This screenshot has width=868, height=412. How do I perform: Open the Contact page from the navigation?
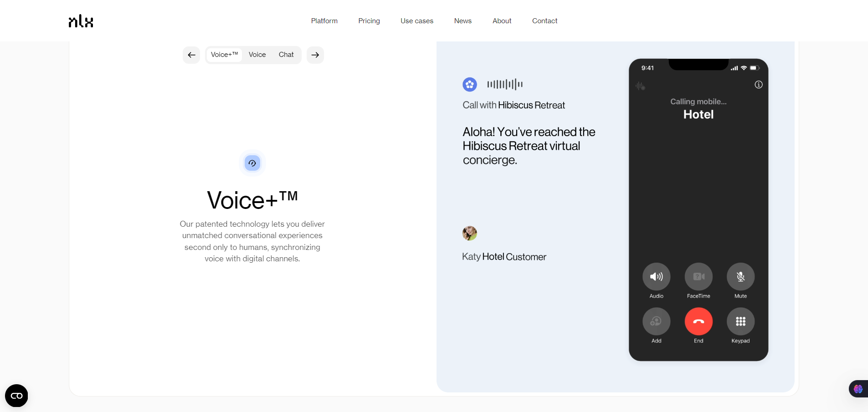click(x=544, y=21)
